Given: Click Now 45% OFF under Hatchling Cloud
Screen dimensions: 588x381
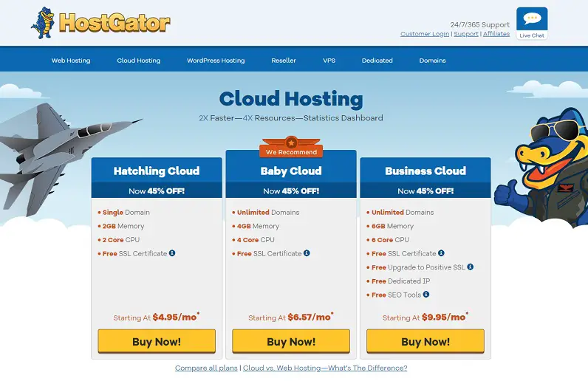Looking at the screenshot, I should point(157,191).
